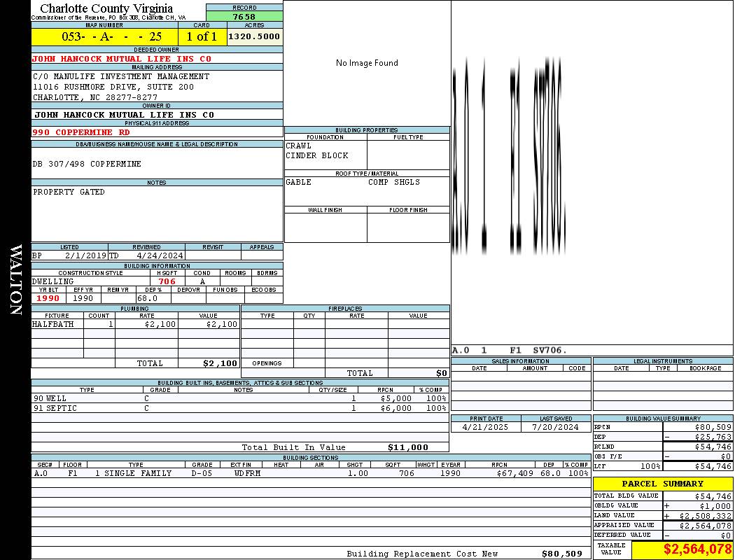The image size is (735, 560).
Task: Select the yellow map number field
Action: pos(104,36)
